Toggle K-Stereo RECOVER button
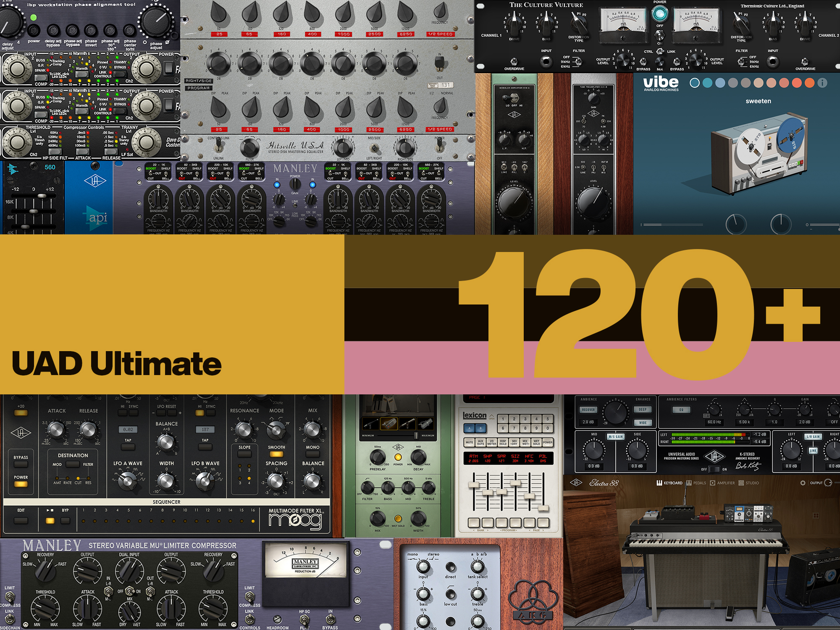This screenshot has height=630, width=840. 588,409
